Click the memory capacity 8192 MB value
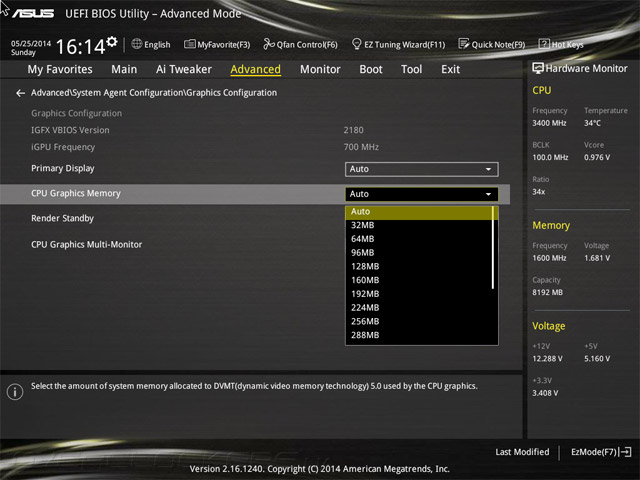The width and height of the screenshot is (640, 480). point(548,293)
